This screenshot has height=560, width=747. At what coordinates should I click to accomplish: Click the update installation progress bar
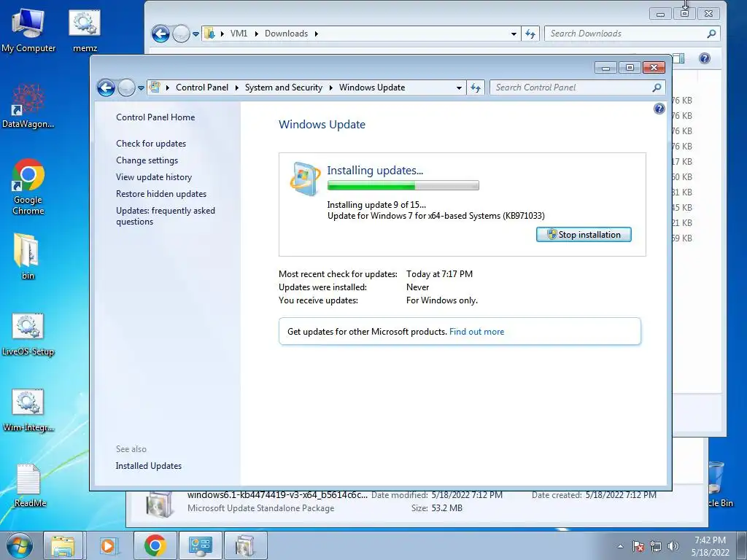(403, 185)
